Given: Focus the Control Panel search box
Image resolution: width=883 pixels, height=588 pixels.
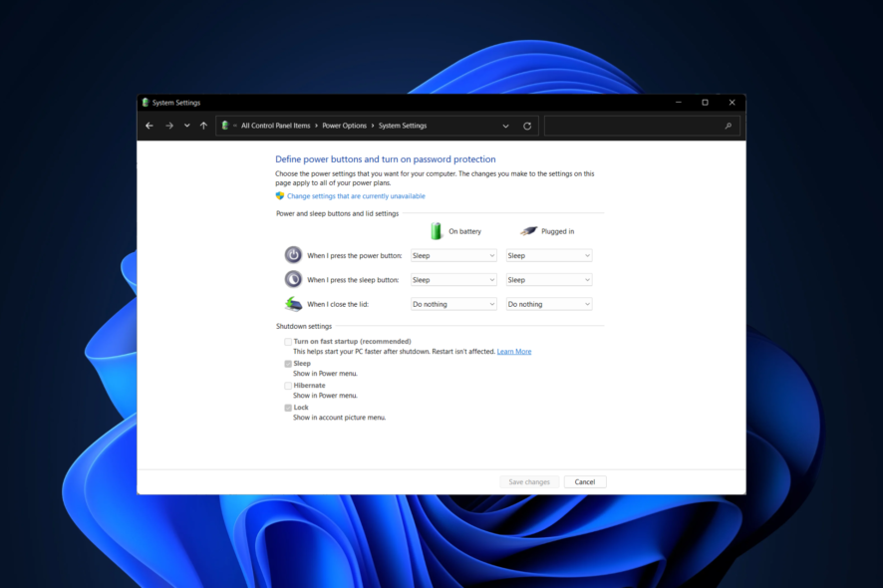Looking at the screenshot, I should point(642,127).
